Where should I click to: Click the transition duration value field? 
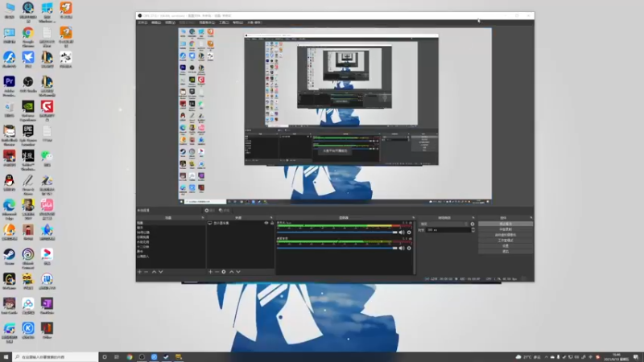coord(448,230)
